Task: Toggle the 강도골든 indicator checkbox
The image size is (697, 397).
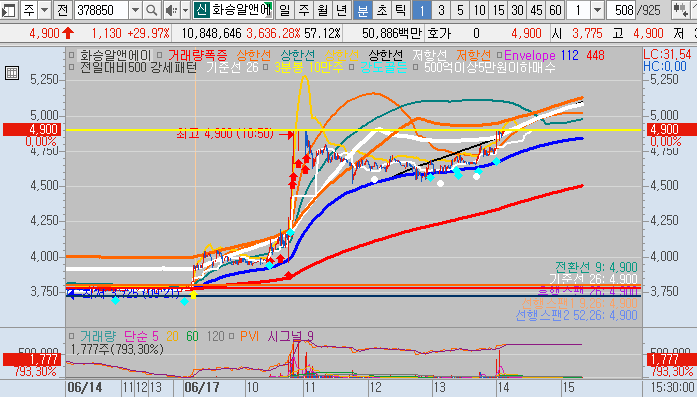Action: coord(352,68)
